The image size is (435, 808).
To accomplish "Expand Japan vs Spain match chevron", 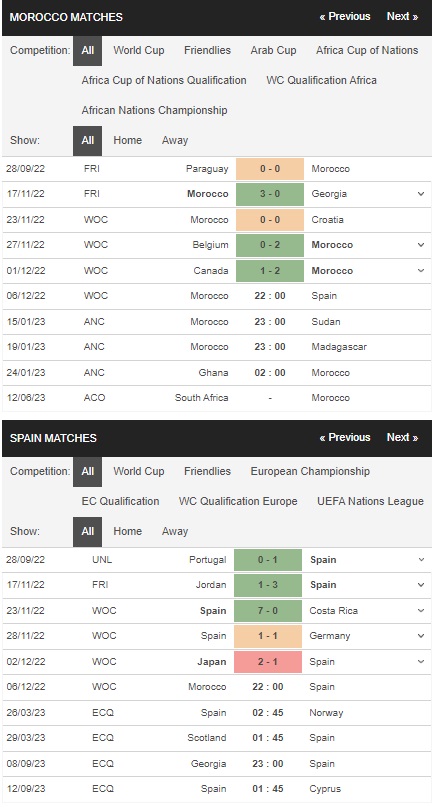I will click(x=421, y=662).
